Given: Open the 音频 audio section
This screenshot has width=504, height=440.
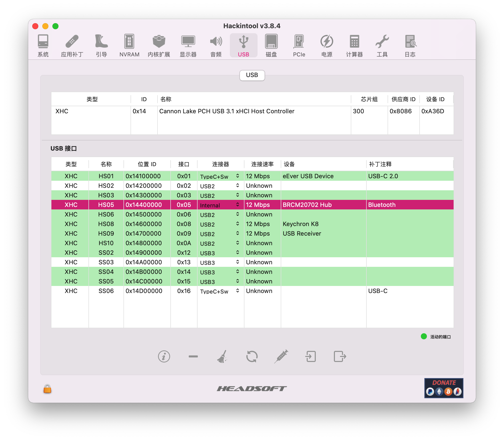Looking at the screenshot, I should tap(216, 46).
